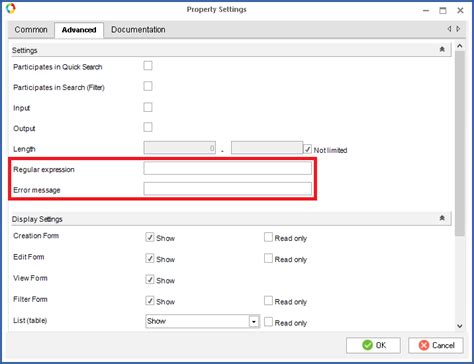Image resolution: width=474 pixels, height=364 pixels.
Task: Toggle the Not limited length checkbox
Action: tap(308, 149)
